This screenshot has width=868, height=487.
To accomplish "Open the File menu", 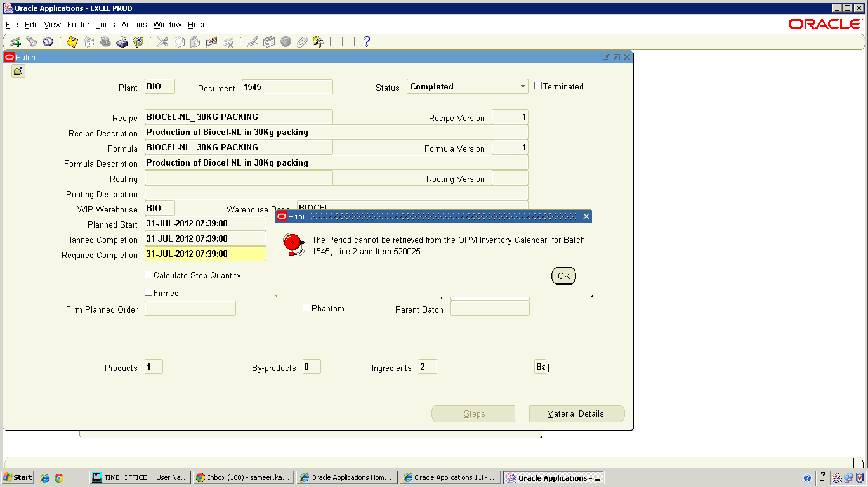I will click(12, 25).
